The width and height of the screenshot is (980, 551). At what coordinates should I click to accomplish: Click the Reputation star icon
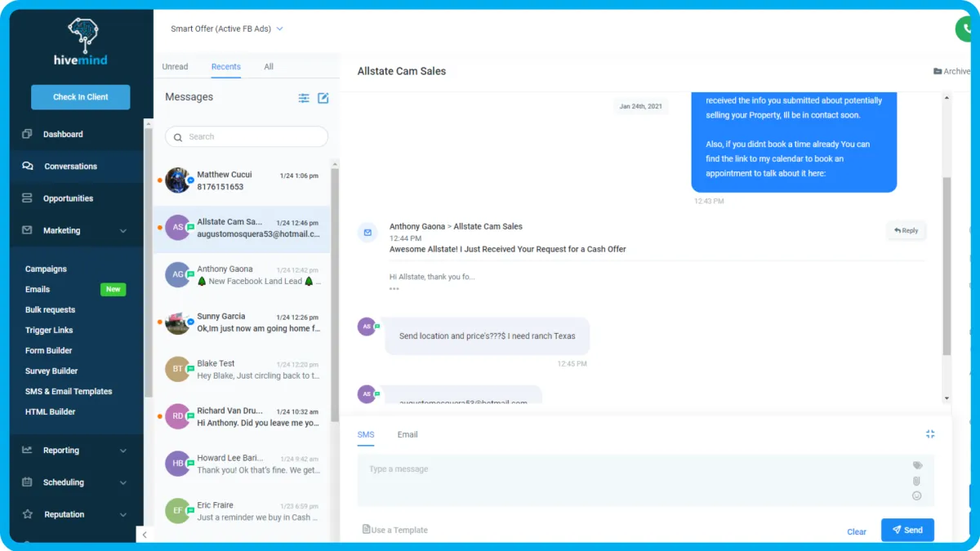pyautogui.click(x=28, y=514)
